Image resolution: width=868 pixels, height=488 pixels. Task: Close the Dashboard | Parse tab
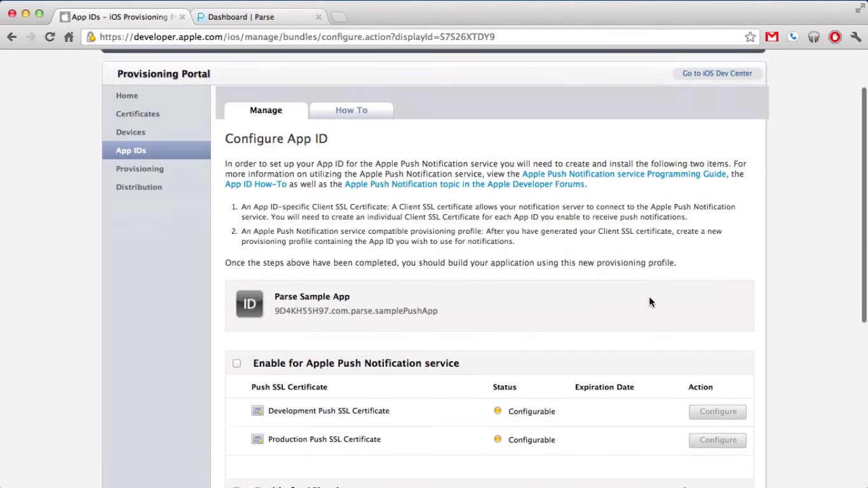(x=318, y=17)
